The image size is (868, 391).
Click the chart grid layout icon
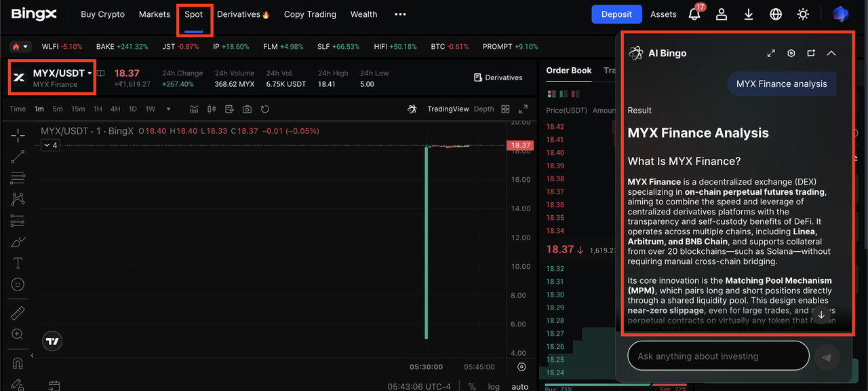coord(505,109)
